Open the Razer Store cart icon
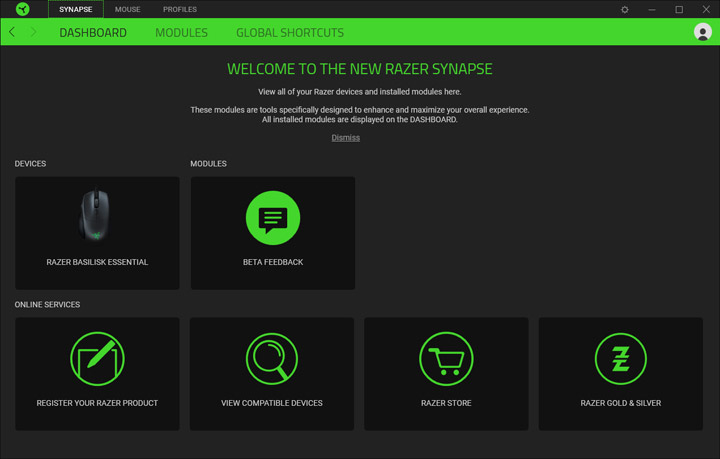 (x=446, y=359)
